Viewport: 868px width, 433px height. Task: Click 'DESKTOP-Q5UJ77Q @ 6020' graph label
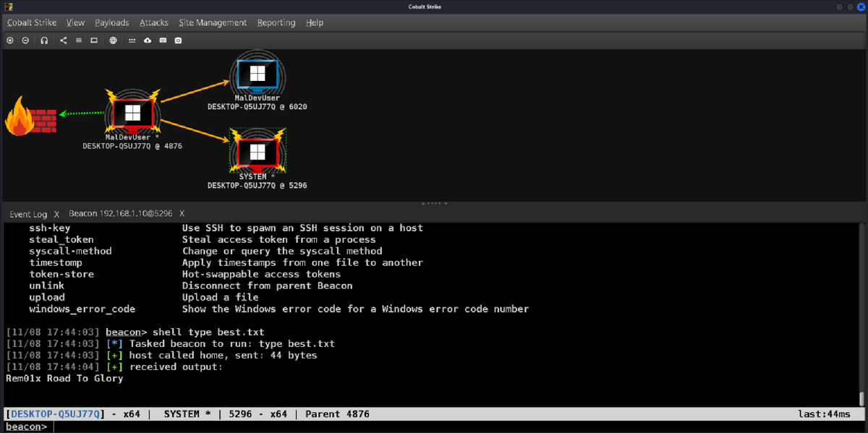click(x=257, y=107)
